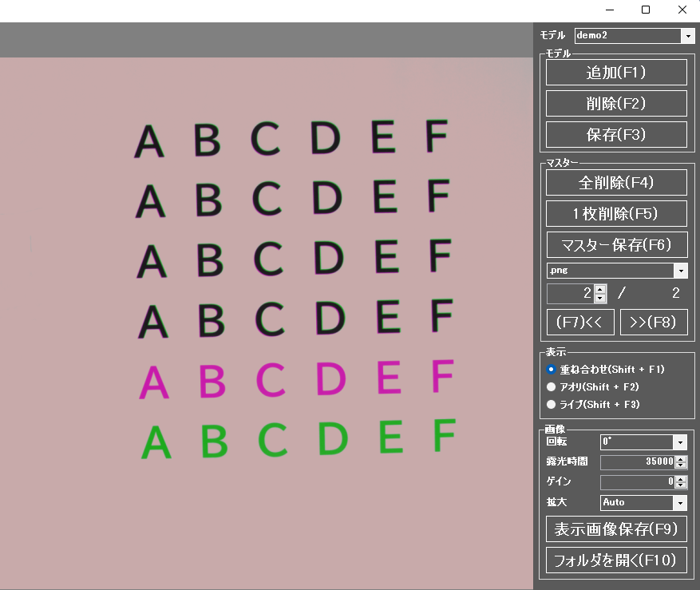This screenshot has width=700, height=590.
Task: Open the 回転 rotation dropdown
Action: click(x=680, y=442)
